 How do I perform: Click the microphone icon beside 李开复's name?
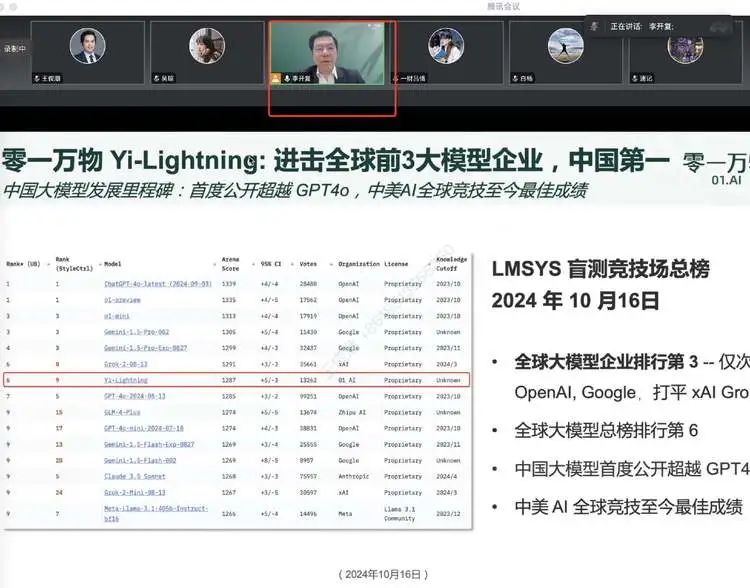pyautogui.click(x=287, y=78)
